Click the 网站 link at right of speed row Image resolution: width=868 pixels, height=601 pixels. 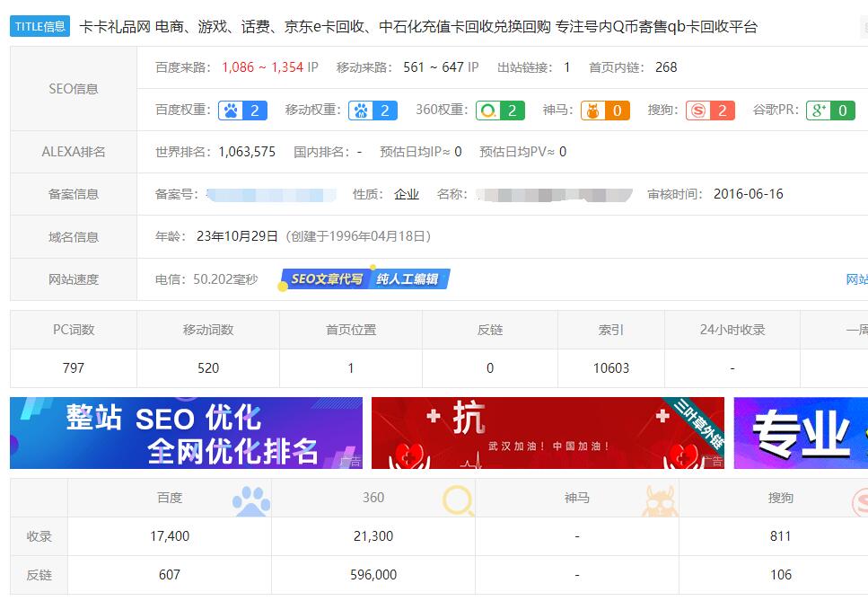857,279
